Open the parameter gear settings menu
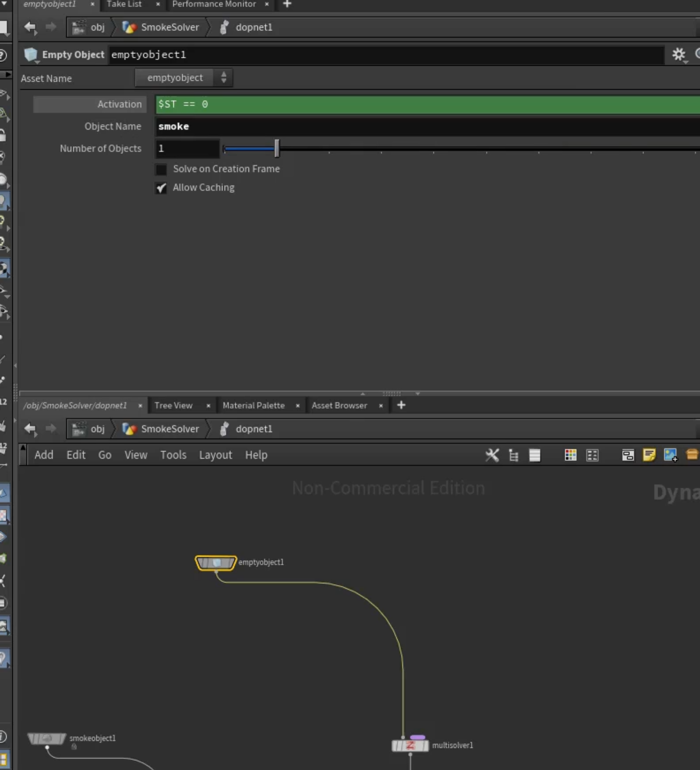This screenshot has height=770, width=700. (678, 55)
